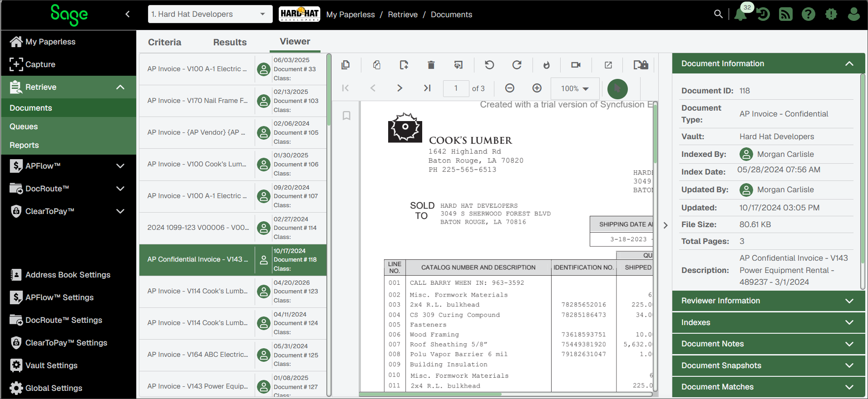This screenshot has height=399, width=868.
Task: Zoom out with the minus icon
Action: tap(510, 88)
